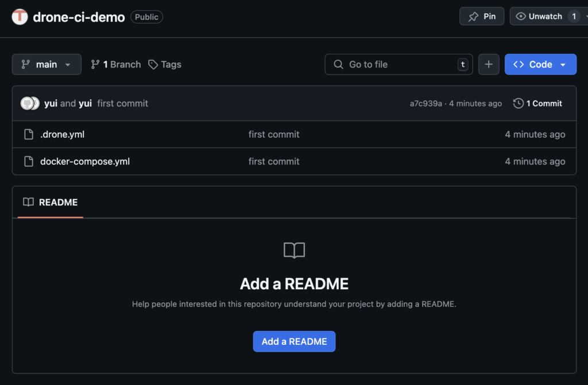
Task: View the 1 Branch list
Action: [x=116, y=64]
